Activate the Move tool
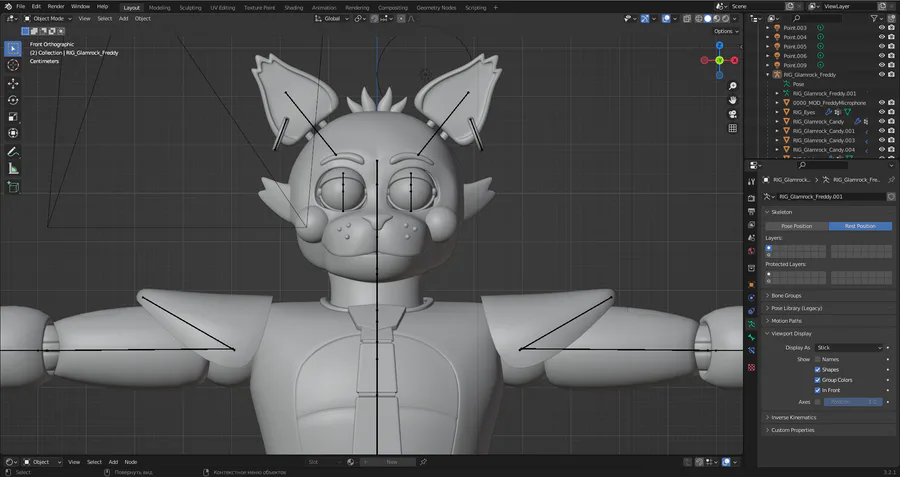 13,84
